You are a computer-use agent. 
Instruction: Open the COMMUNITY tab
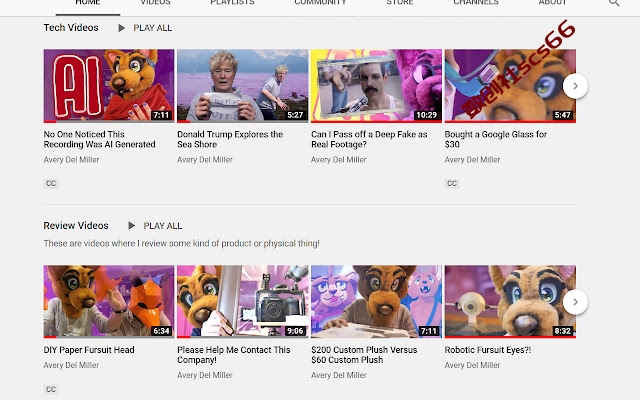[x=320, y=3]
